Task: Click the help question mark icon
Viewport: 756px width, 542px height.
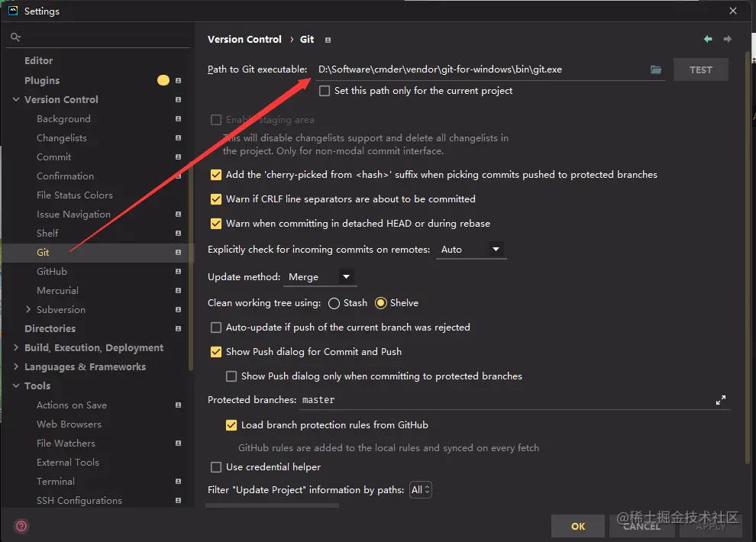Action: [x=21, y=525]
